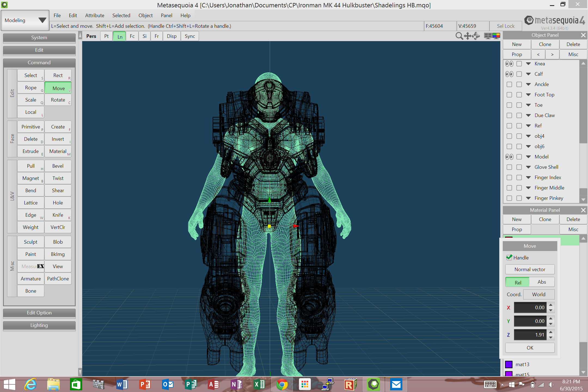Toggle the lock checkbox for Glove Shell
Image resolution: width=588 pixels, height=392 pixels.
(x=519, y=167)
